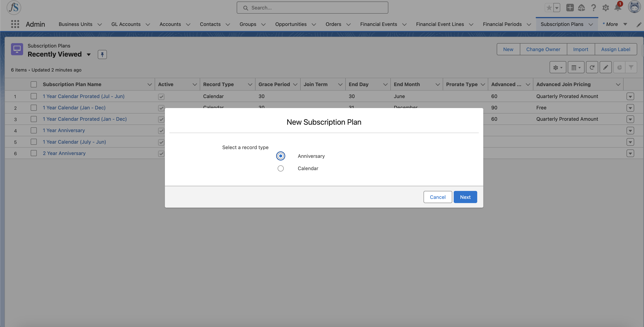Click the Change Owner button
The width and height of the screenshot is (644, 327).
tap(543, 49)
